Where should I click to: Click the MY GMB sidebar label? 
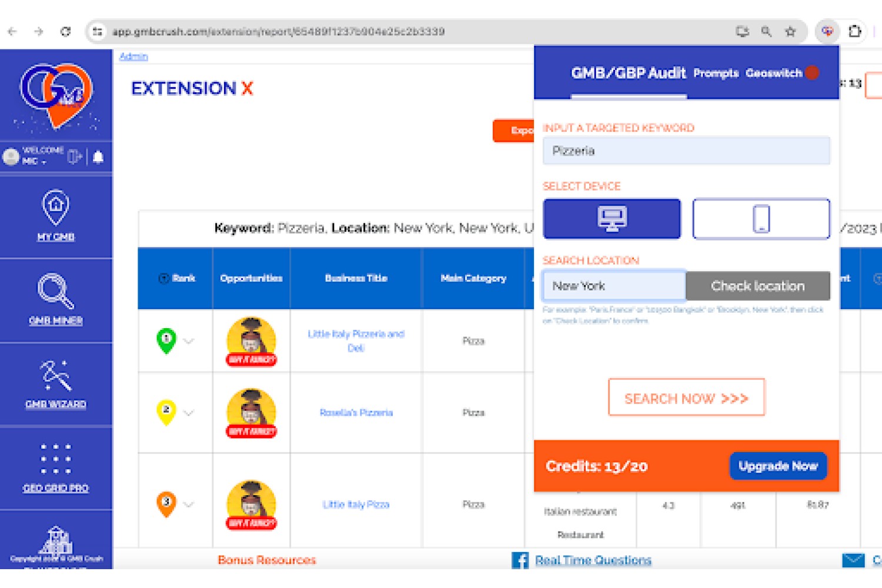(56, 237)
